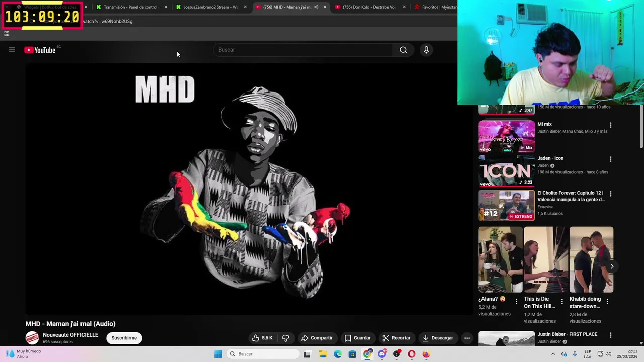Open Muy húmedo weather widget

[24, 354]
